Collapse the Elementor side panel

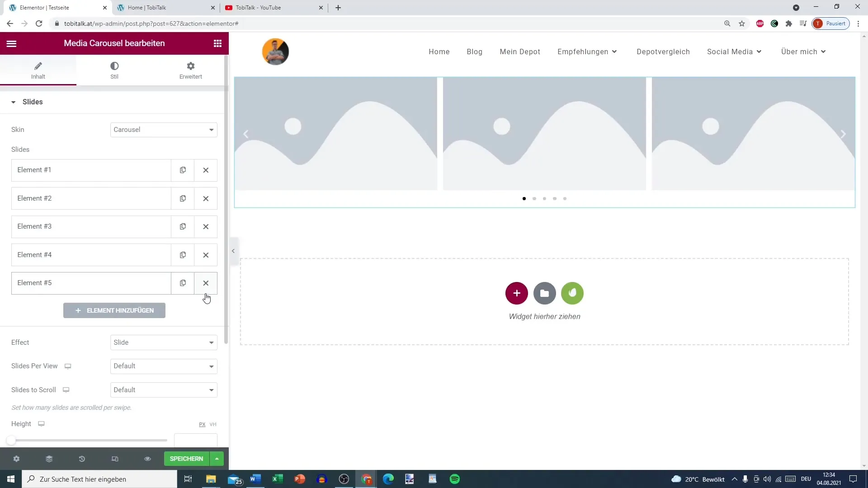coord(233,251)
